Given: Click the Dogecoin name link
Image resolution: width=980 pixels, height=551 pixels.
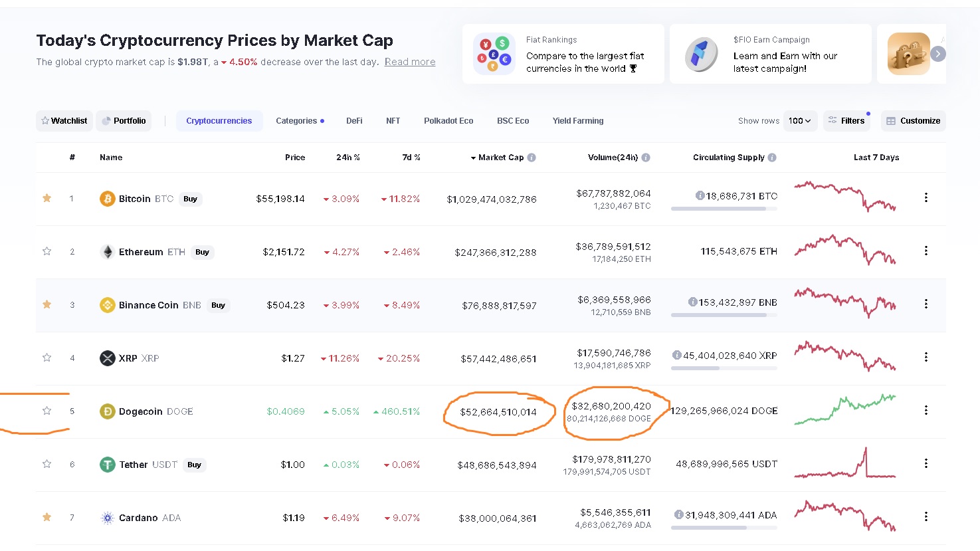Looking at the screenshot, I should (141, 411).
